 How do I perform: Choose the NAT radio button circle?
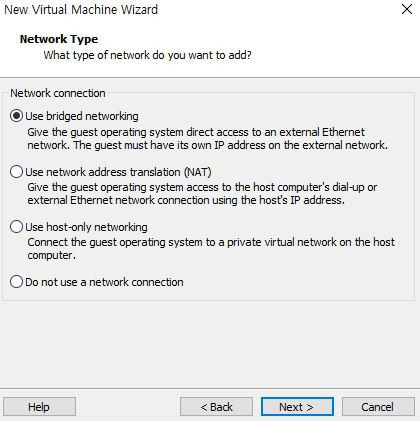16,172
